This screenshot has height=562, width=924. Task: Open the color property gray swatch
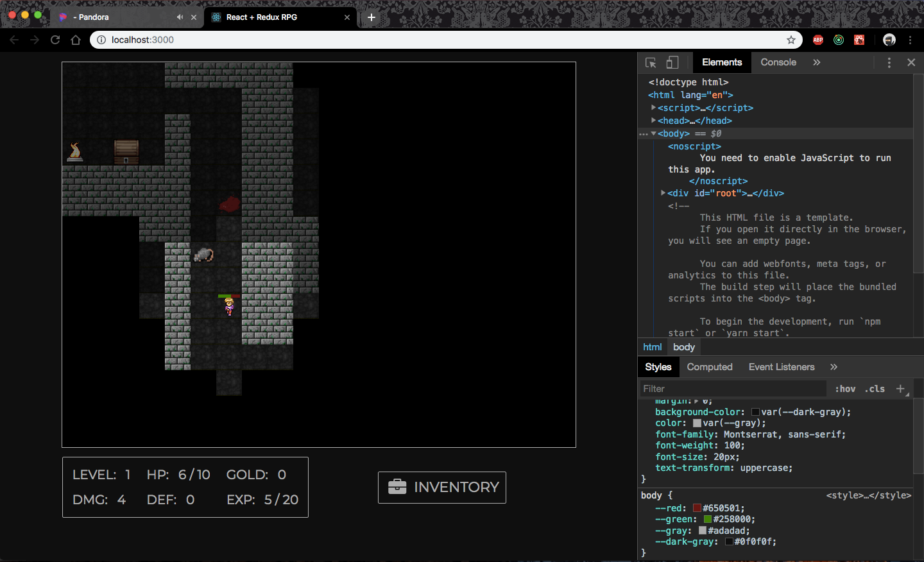697,423
